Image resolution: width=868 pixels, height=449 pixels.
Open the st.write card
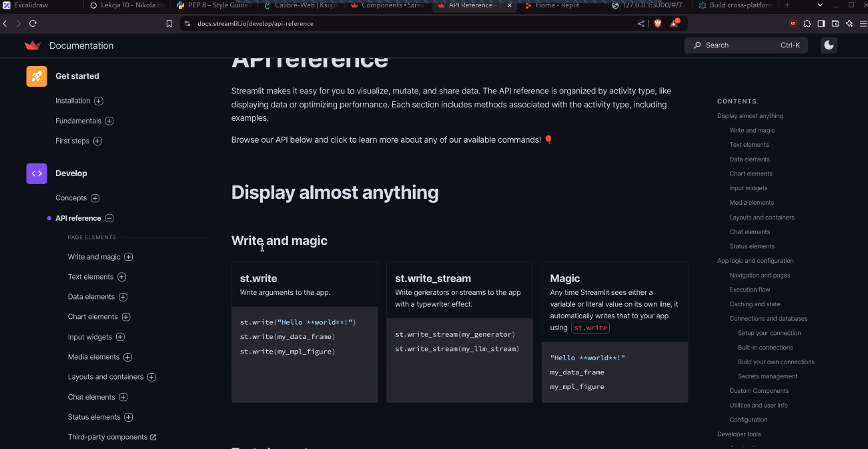click(305, 332)
